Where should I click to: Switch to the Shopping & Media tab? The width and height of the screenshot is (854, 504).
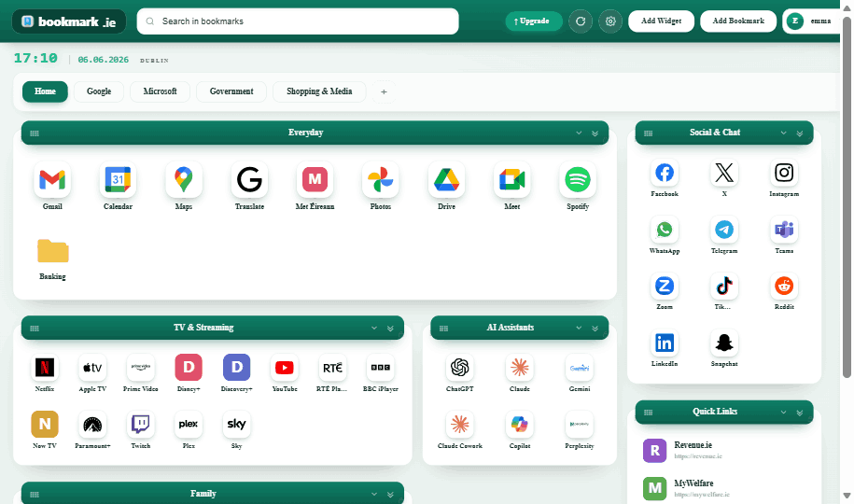point(319,91)
